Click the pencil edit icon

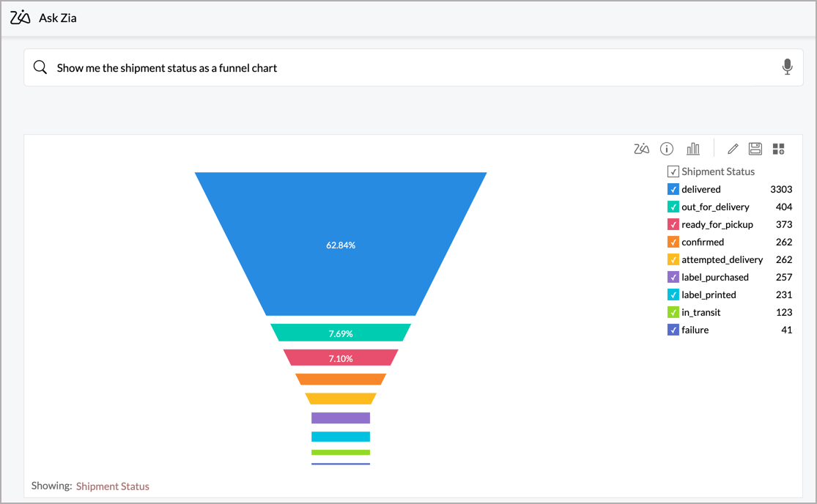[733, 149]
